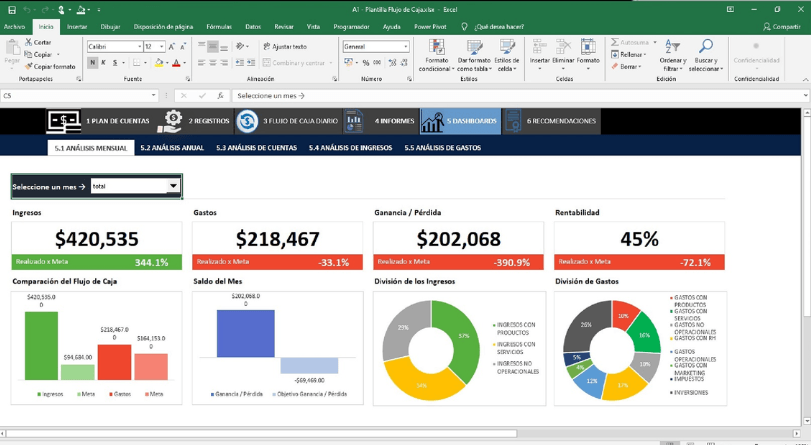Screen dimensions: 811x445
Task: Click the save disk icon in title bar
Action: (x=12, y=10)
